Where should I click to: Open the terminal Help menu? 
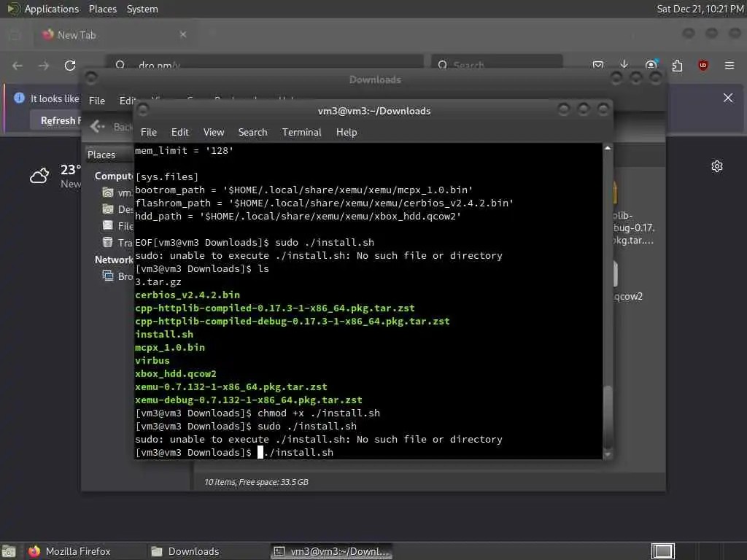click(x=347, y=133)
